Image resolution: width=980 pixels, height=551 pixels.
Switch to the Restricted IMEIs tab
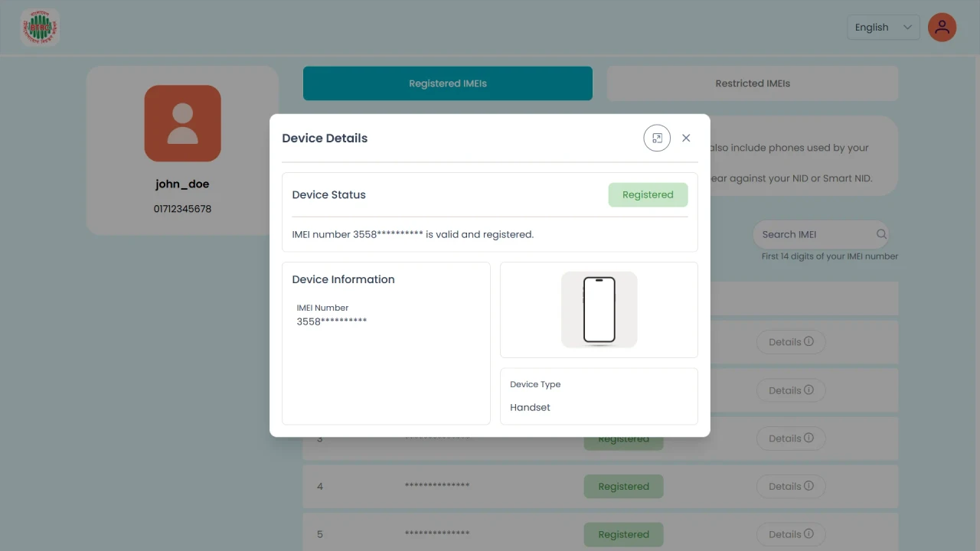click(753, 83)
